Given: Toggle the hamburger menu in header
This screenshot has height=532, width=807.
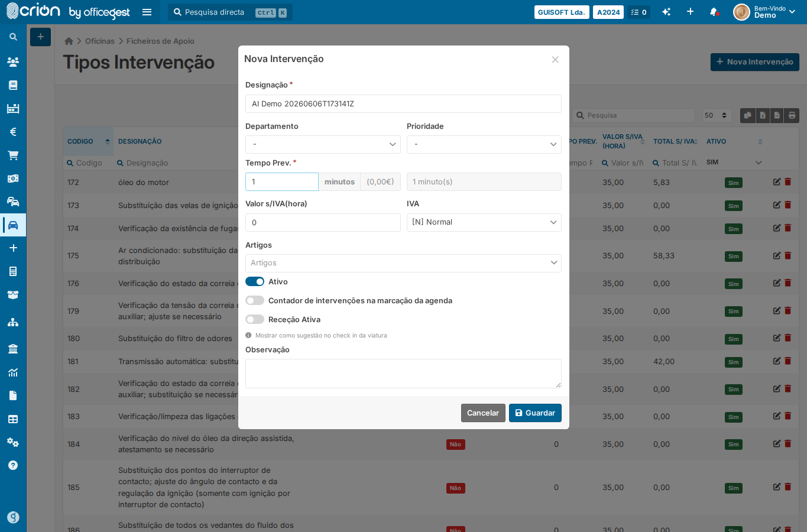Looking at the screenshot, I should click(x=147, y=12).
